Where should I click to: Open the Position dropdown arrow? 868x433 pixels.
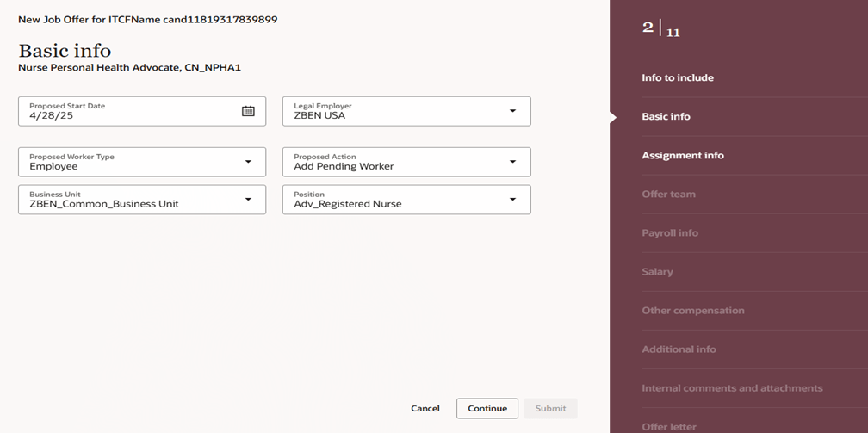[512, 200]
